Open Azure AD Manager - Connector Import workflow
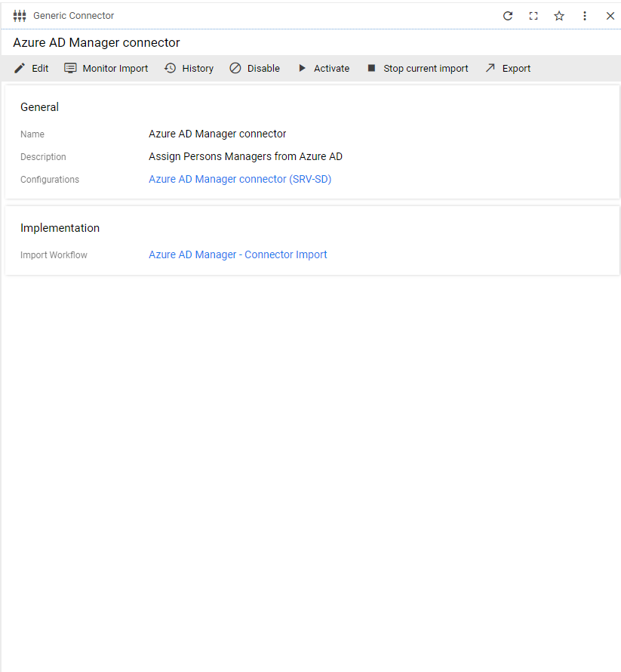 coord(238,255)
